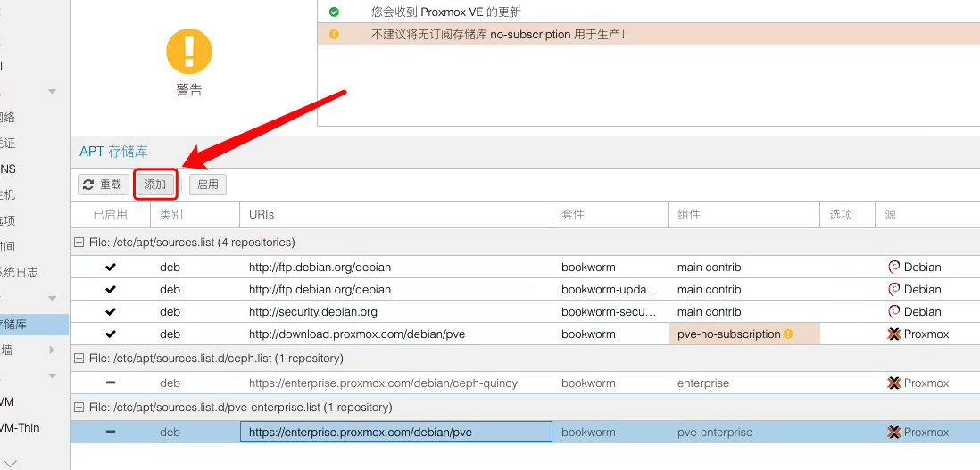The width and height of the screenshot is (980, 470).
Task: Collapse the ceph.list repository group
Action: (79, 359)
